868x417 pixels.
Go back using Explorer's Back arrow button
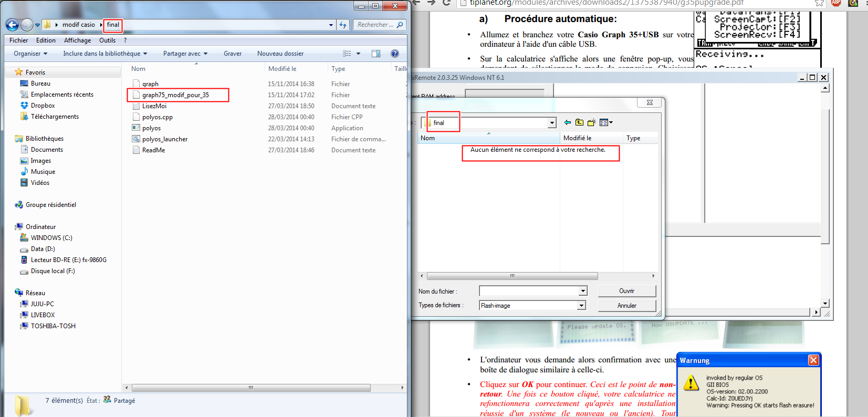(x=12, y=25)
